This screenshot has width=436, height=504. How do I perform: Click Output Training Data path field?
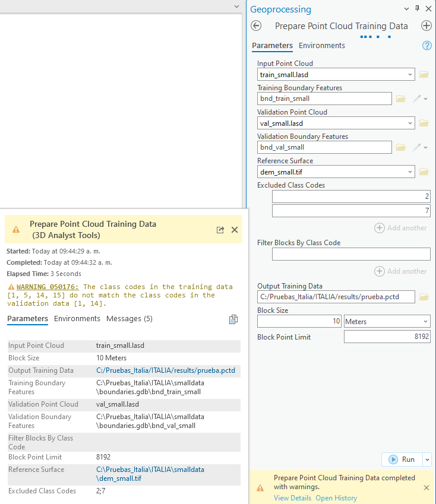coord(336,297)
